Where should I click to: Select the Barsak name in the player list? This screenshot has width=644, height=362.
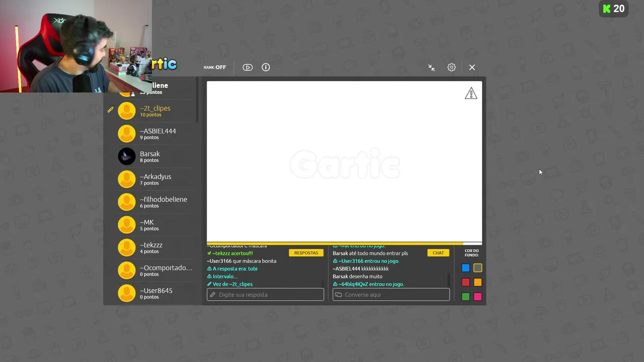coord(150,154)
